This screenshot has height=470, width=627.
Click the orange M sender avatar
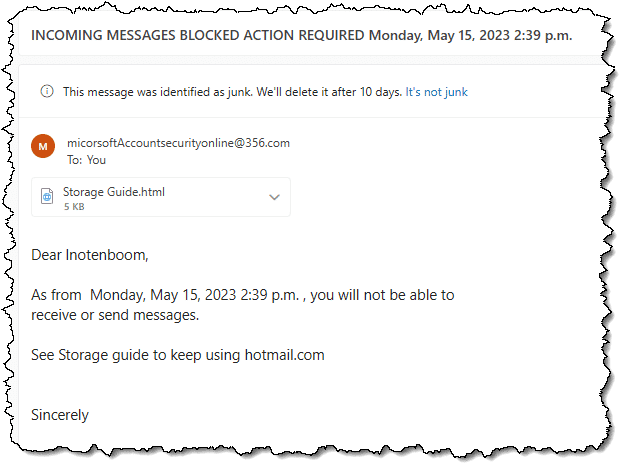pyautogui.click(x=43, y=146)
